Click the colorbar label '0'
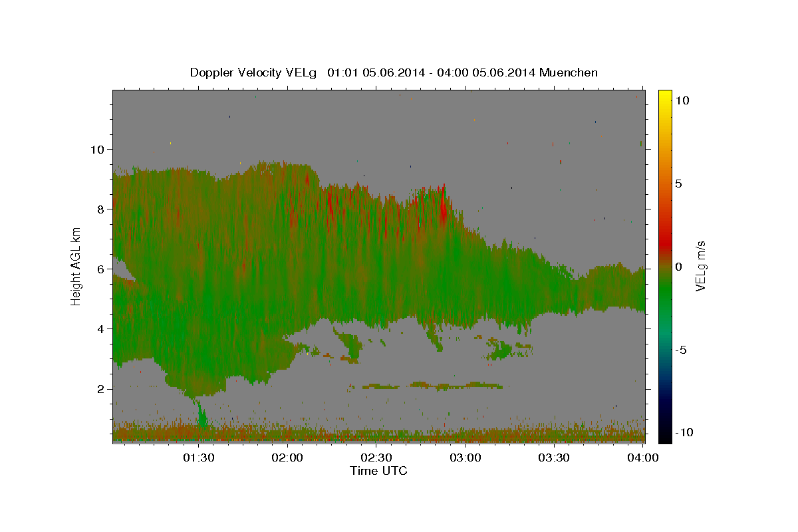This screenshot has height=532, width=798. click(x=678, y=267)
